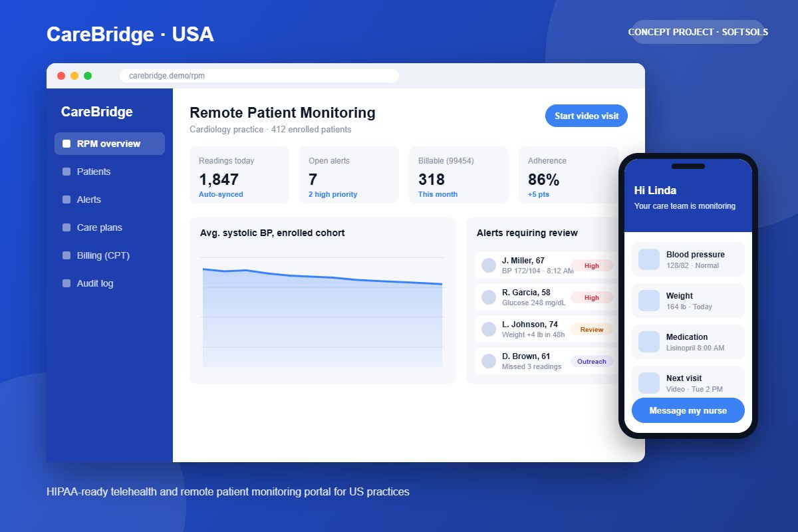The height and width of the screenshot is (532, 798).
Task: Click the Medication tile icon on phone
Action: 649,342
